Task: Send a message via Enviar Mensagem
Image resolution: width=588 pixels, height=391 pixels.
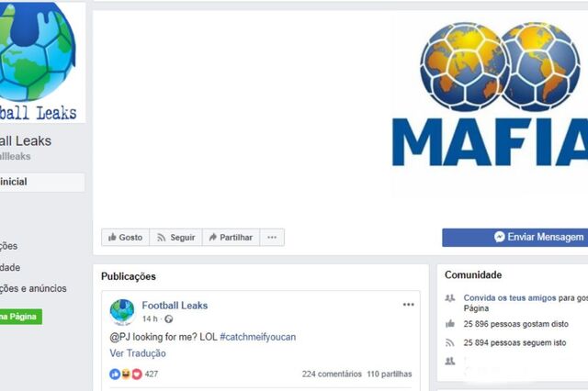Action: (514, 238)
